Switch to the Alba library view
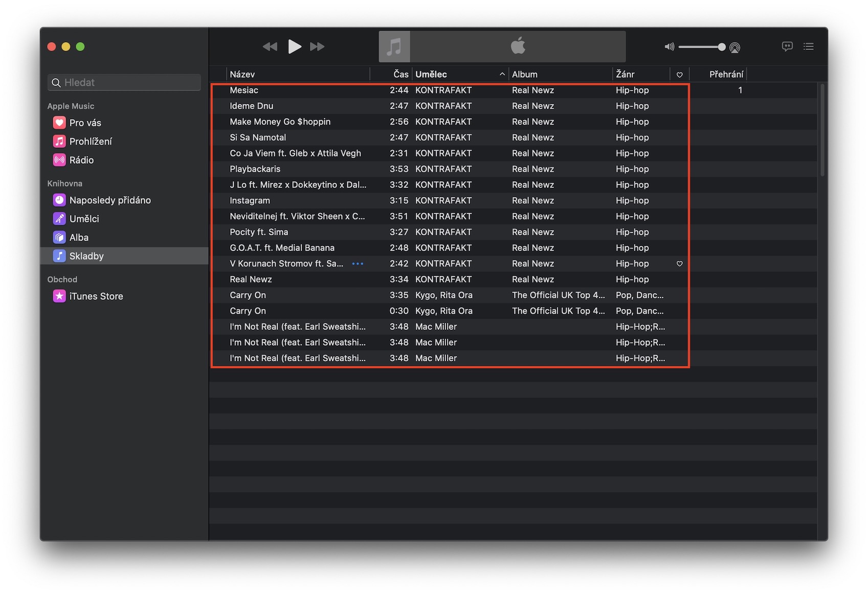 coord(79,237)
